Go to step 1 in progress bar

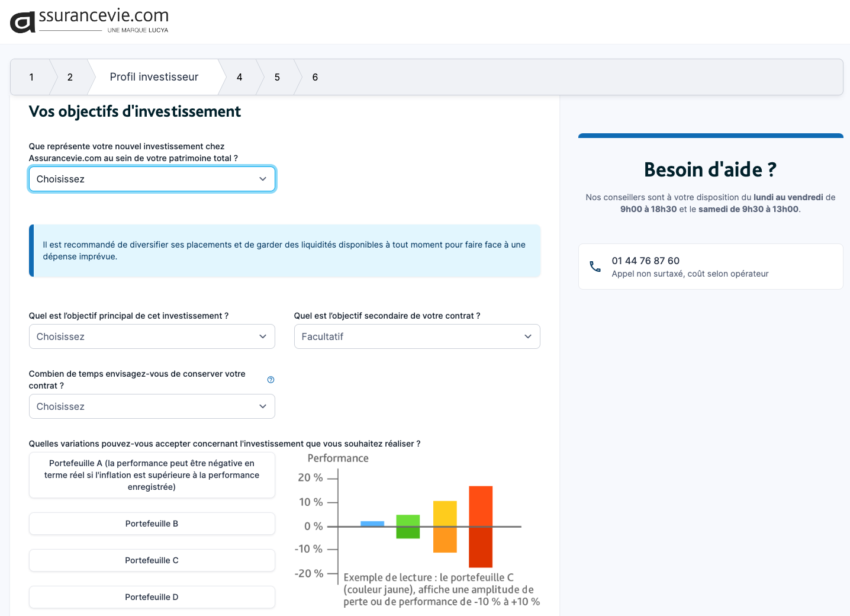[x=31, y=77]
